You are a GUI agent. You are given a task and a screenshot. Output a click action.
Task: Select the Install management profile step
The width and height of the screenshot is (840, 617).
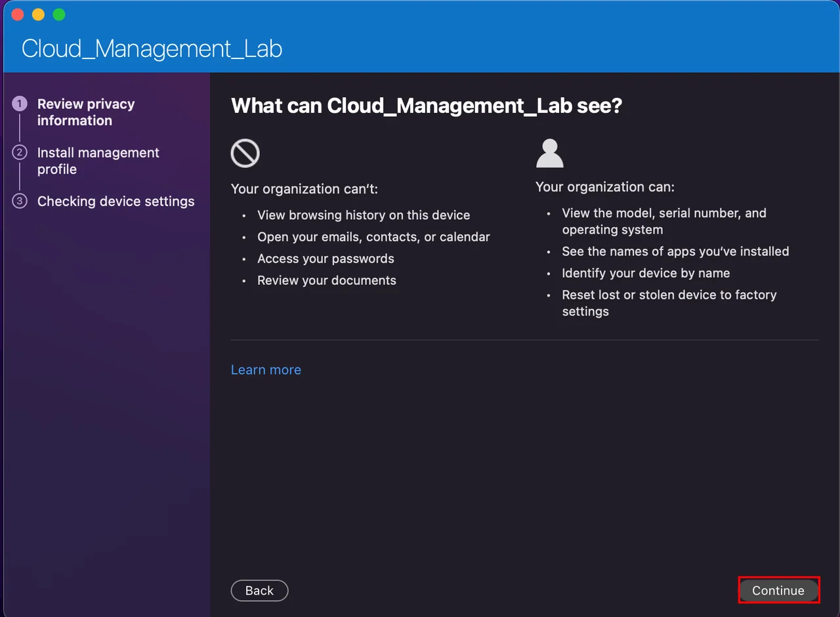[98, 161]
